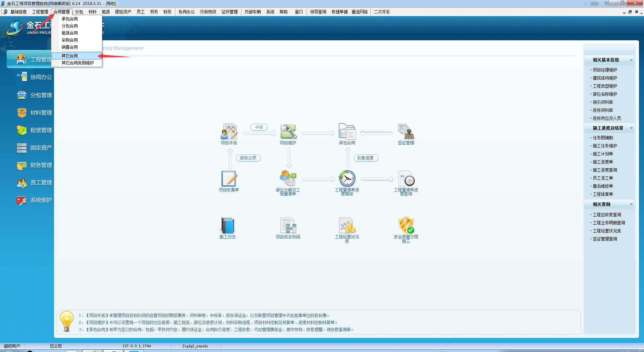Select 固定资产 in left sidebar
The image size is (644, 352).
point(35,147)
